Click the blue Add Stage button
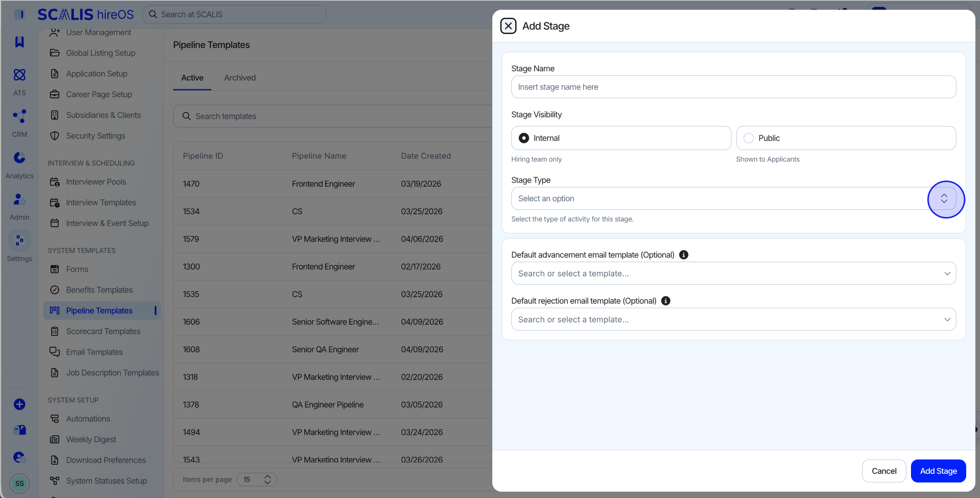The image size is (980, 498). point(938,471)
